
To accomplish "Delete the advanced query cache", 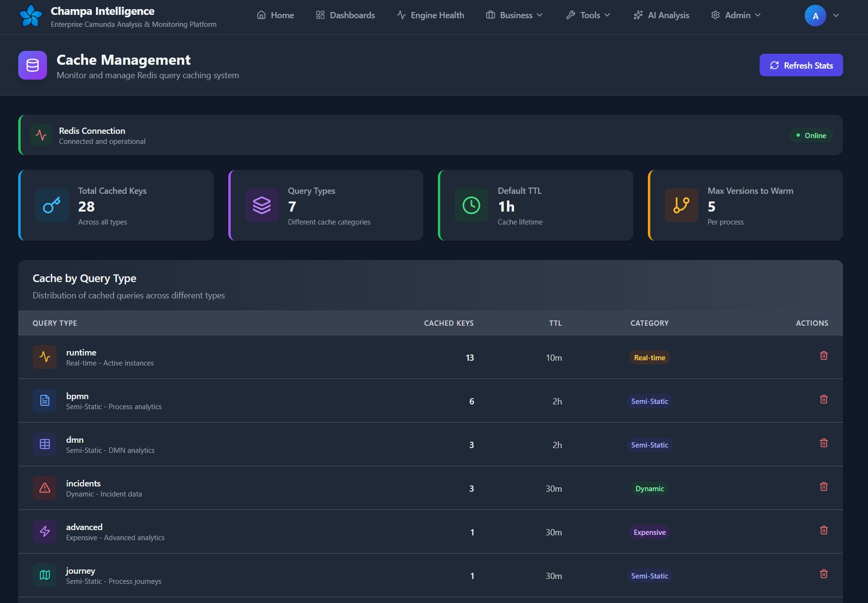I will [823, 530].
